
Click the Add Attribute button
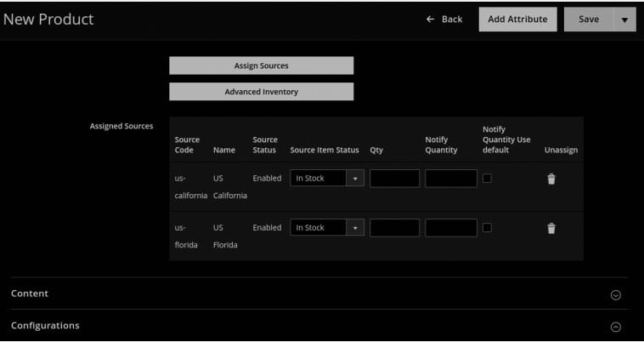(x=517, y=20)
